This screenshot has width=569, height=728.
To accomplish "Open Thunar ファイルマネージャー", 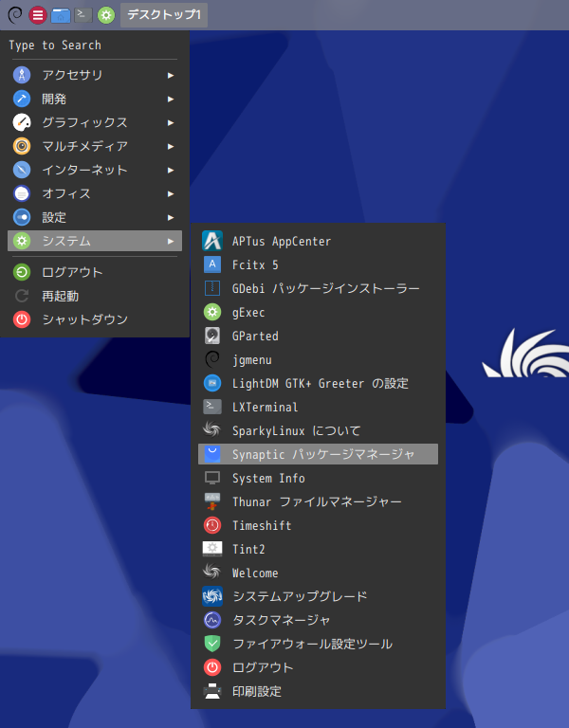I will point(319,501).
